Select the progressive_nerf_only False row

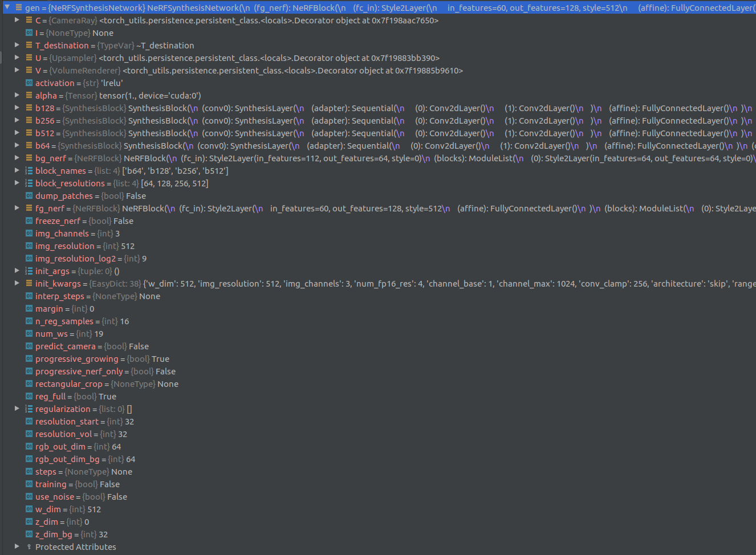tap(378, 371)
